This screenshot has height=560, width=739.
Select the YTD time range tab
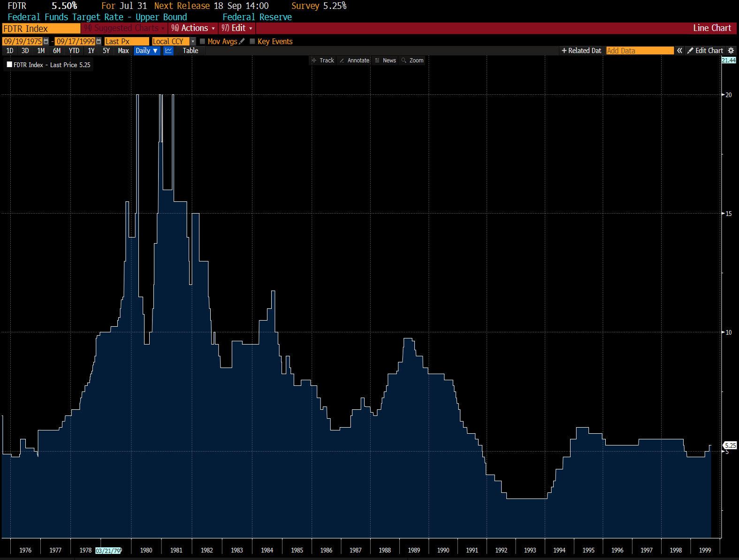pos(74,51)
